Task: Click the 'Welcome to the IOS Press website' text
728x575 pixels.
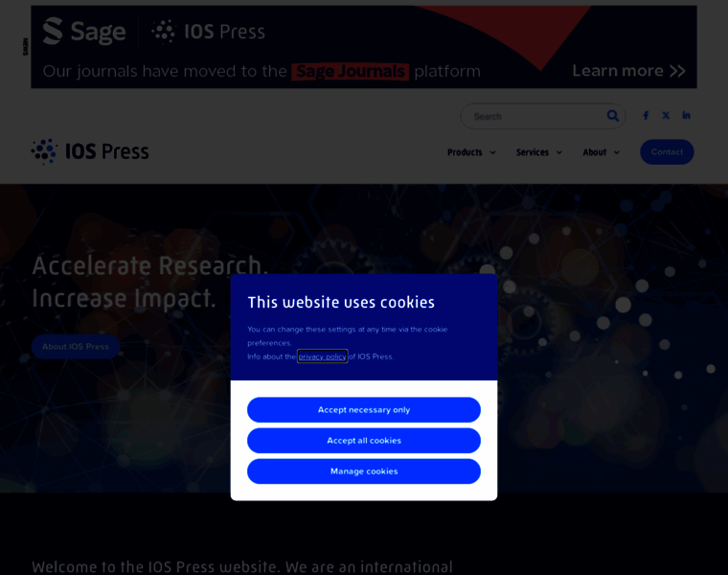Action: pyautogui.click(x=154, y=566)
